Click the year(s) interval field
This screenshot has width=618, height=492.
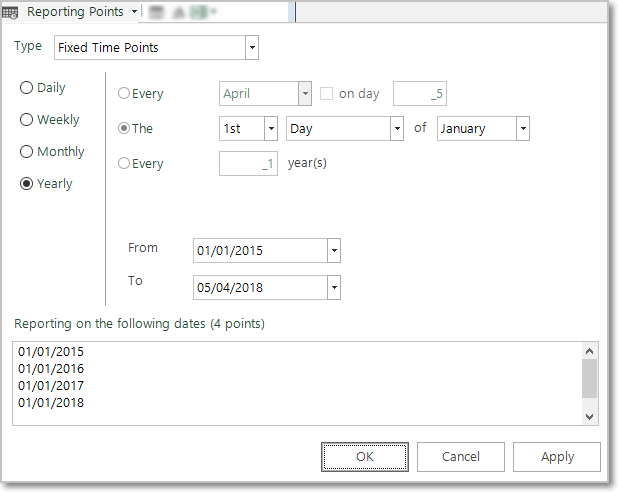(248, 163)
